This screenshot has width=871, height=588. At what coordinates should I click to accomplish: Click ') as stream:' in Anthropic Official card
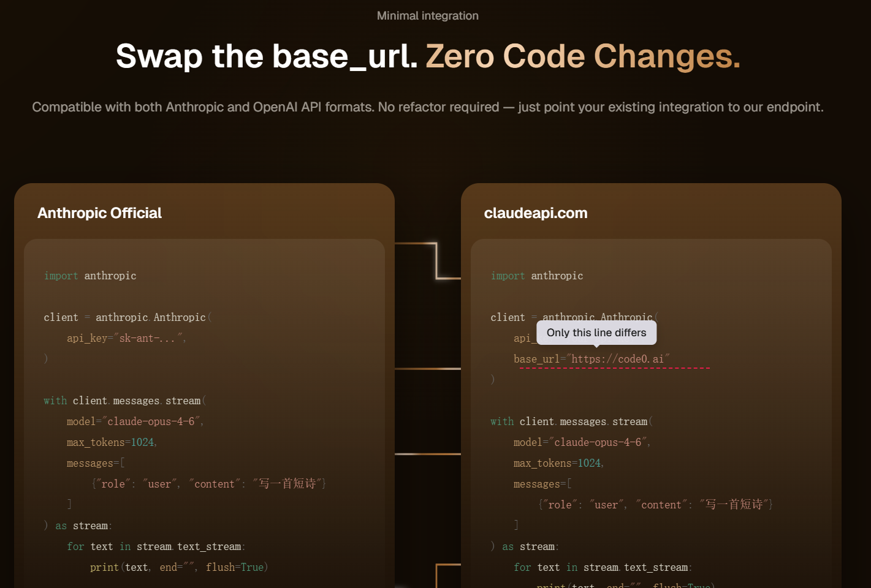[78, 526]
